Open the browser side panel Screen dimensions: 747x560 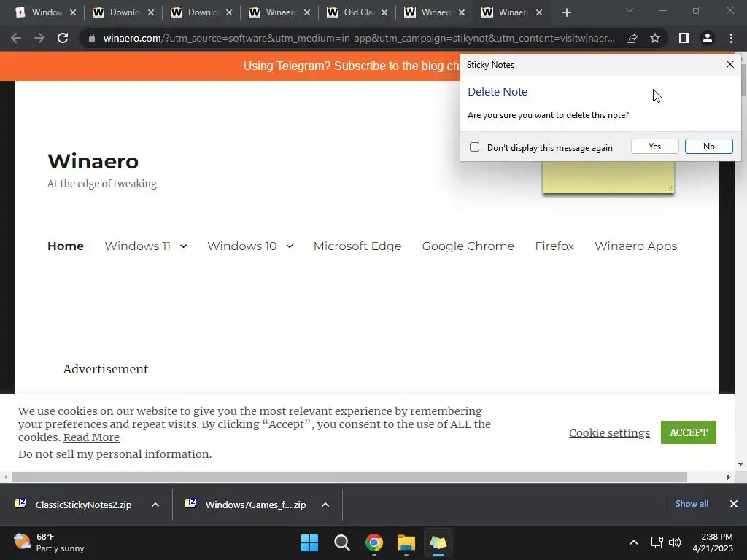tap(684, 38)
